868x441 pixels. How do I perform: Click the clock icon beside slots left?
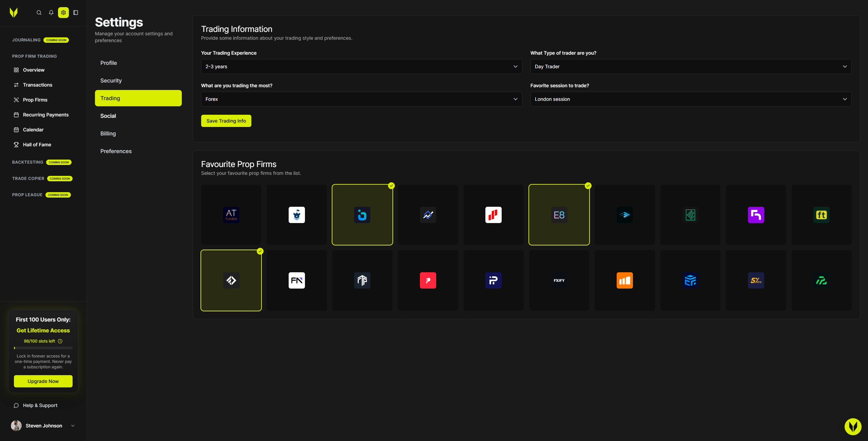[x=60, y=341]
